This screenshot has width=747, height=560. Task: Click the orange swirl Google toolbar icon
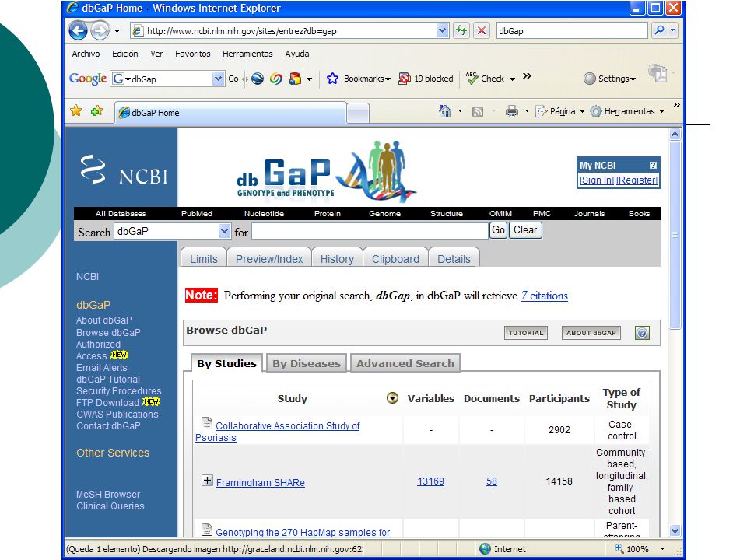pyautogui.click(x=275, y=79)
